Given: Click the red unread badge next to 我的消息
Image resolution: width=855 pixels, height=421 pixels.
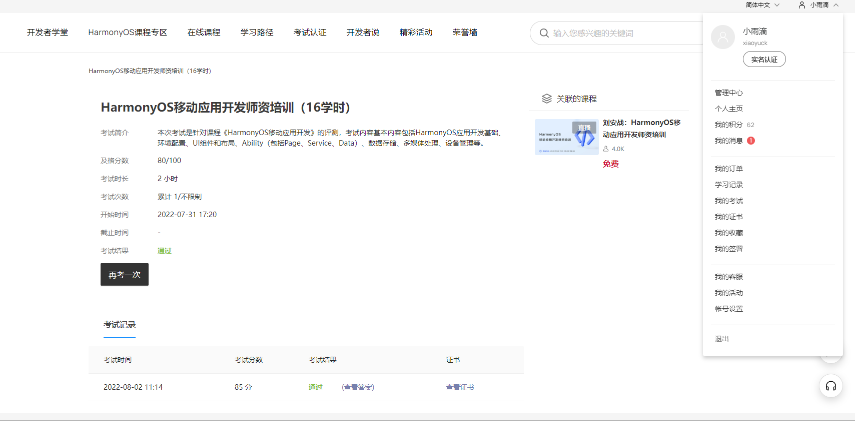Looking at the screenshot, I should (x=751, y=141).
